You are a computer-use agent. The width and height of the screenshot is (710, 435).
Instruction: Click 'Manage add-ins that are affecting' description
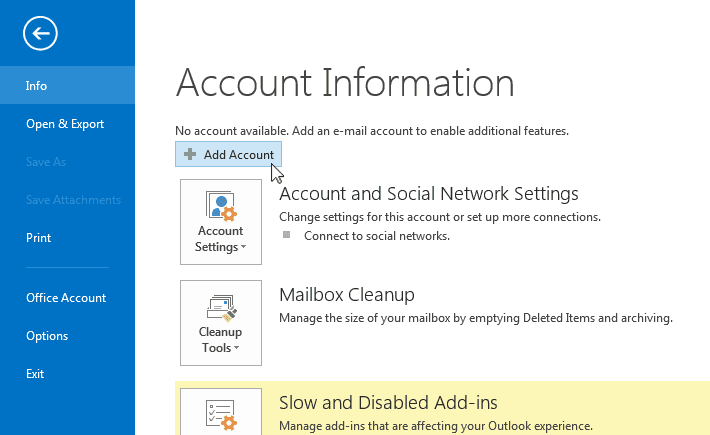[x=436, y=426]
